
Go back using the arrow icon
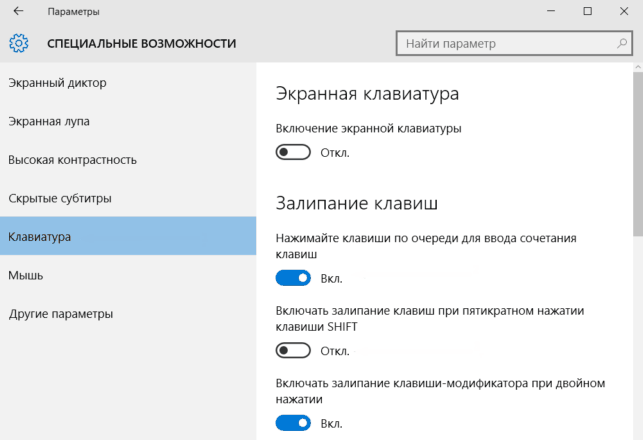[18, 11]
